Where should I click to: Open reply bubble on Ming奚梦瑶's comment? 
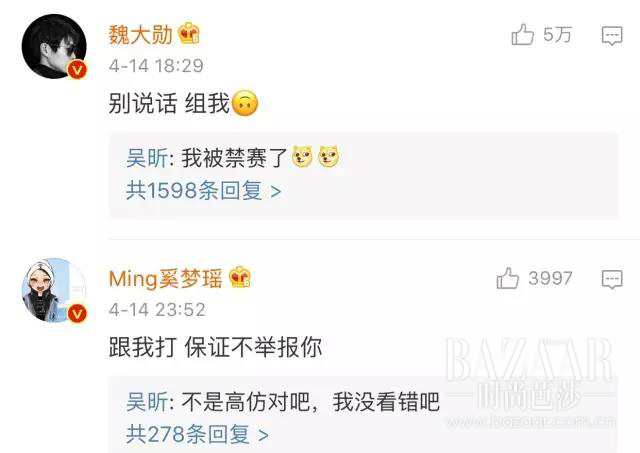click(612, 280)
